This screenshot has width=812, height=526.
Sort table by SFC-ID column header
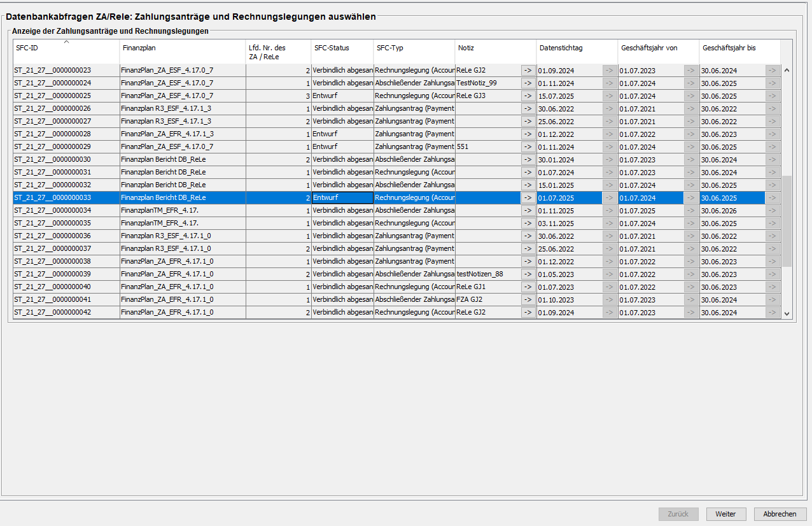click(66, 48)
